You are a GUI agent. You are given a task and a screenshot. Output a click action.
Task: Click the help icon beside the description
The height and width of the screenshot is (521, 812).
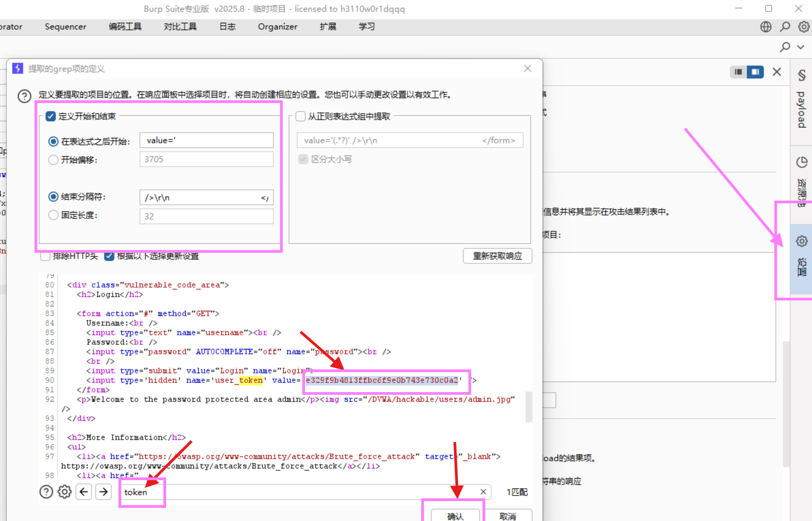tap(24, 96)
